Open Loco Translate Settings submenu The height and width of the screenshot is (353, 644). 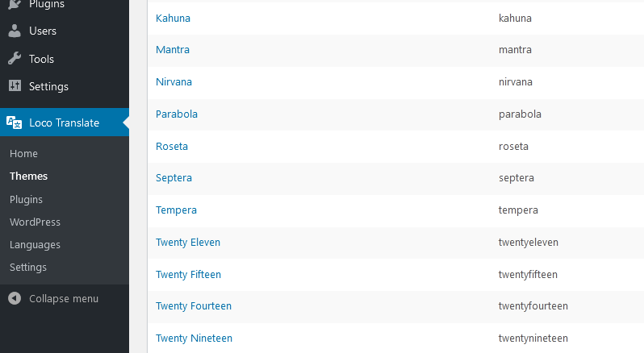28,268
